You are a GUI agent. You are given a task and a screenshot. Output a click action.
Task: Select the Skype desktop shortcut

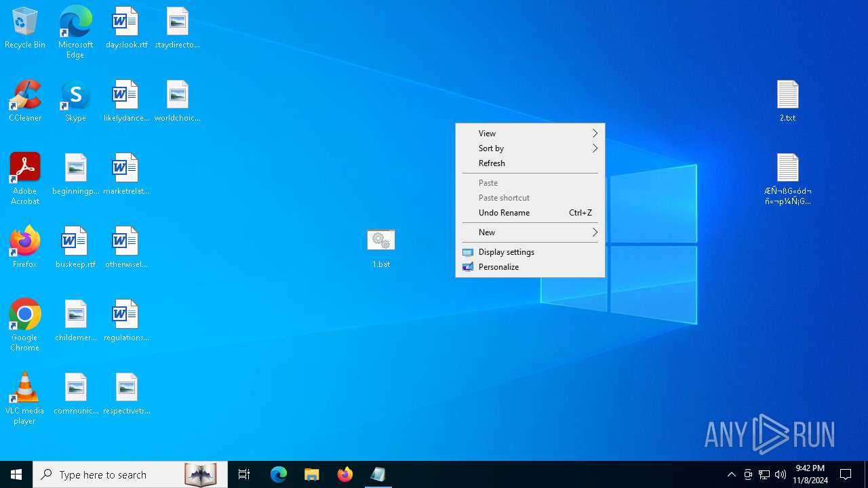(75, 102)
